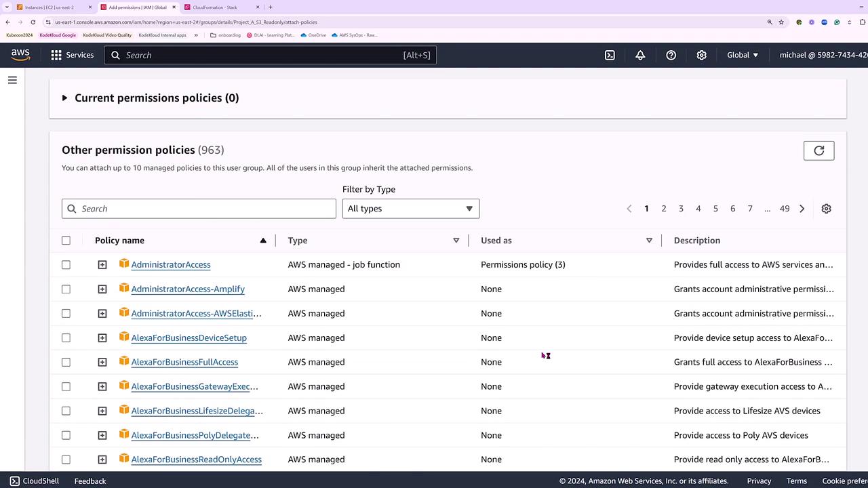
Task: Open the onboarding bookmarks folder
Action: 226,35
